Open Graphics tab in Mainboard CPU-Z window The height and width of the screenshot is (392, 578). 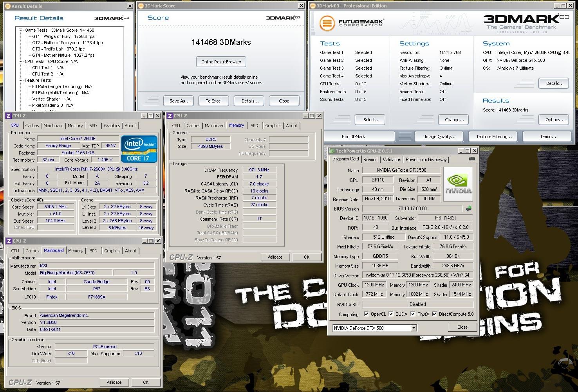[x=112, y=251]
